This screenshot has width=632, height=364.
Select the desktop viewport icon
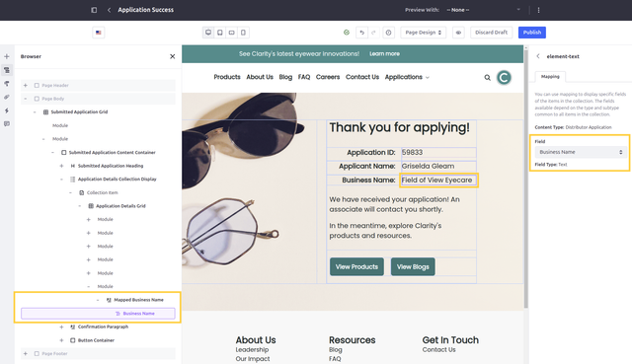(x=208, y=33)
